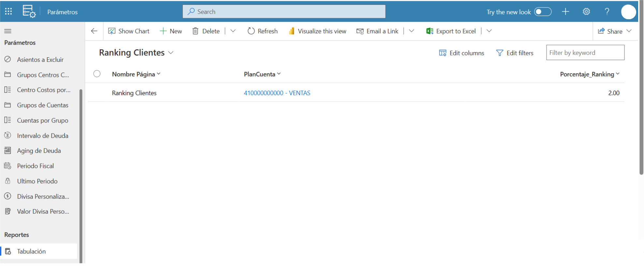Click the Edit filters button
The image size is (644, 269).
[x=515, y=53]
